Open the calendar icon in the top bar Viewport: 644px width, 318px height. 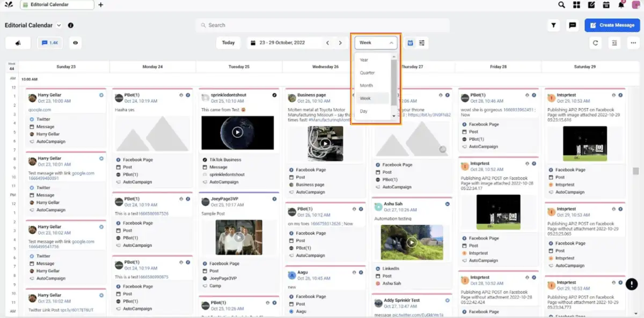605,5
